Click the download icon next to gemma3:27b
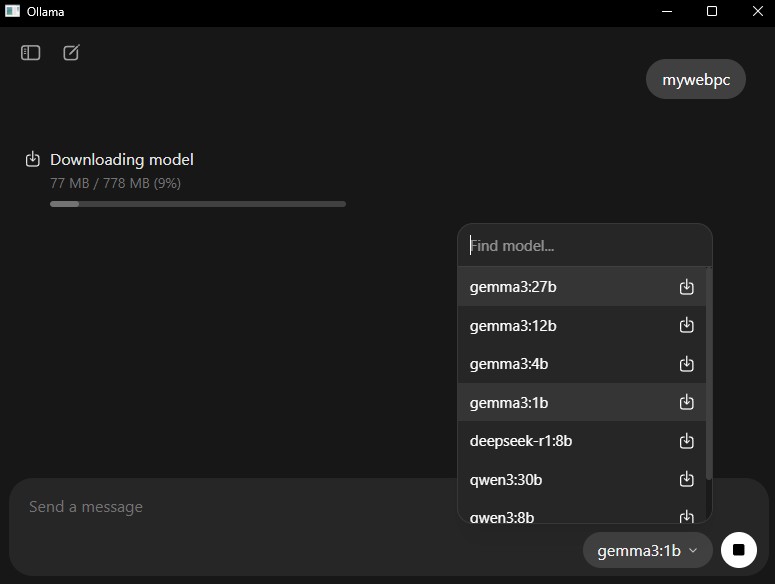This screenshot has height=584, width=775. [686, 287]
